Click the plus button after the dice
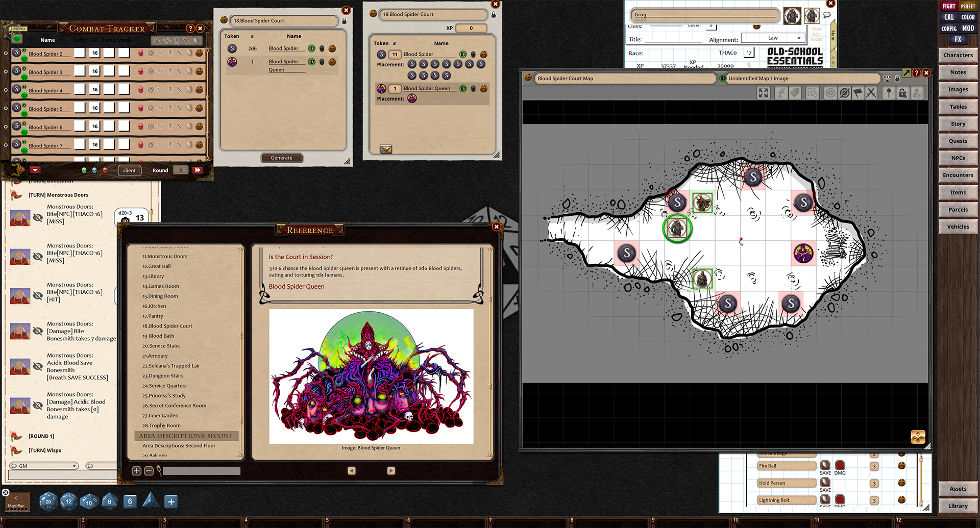The width and height of the screenshot is (980, 528). (171, 501)
